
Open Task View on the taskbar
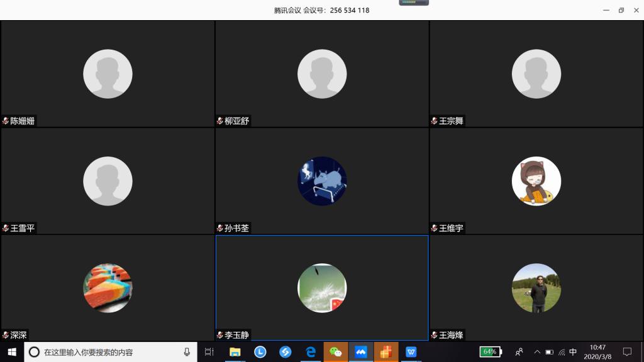209,352
